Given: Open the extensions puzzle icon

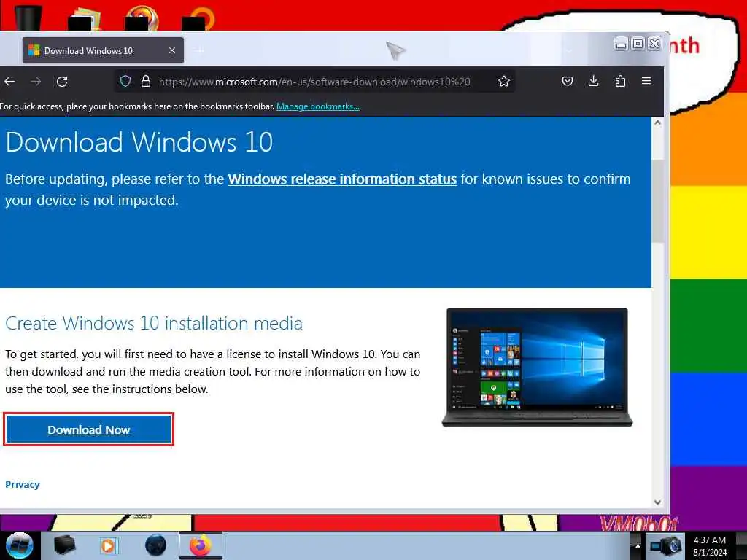Looking at the screenshot, I should pos(620,82).
